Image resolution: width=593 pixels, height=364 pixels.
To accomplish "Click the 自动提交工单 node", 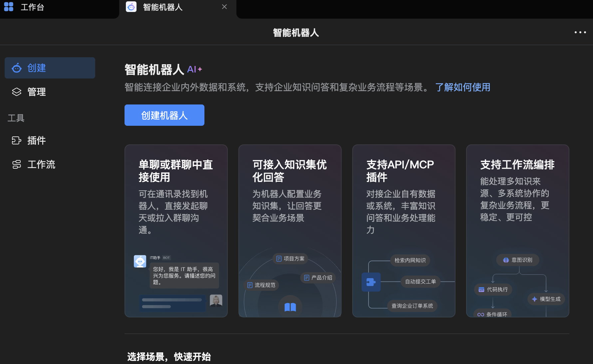I will 421,281.
